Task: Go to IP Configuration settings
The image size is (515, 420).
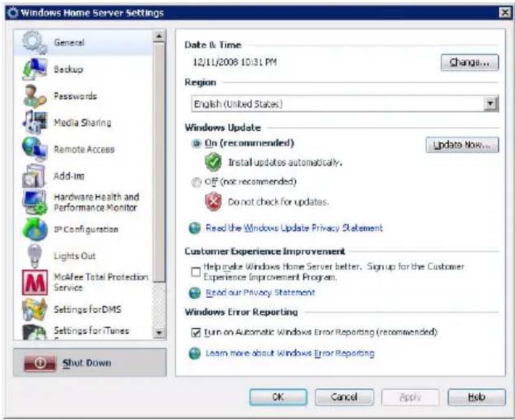Action: click(x=83, y=229)
